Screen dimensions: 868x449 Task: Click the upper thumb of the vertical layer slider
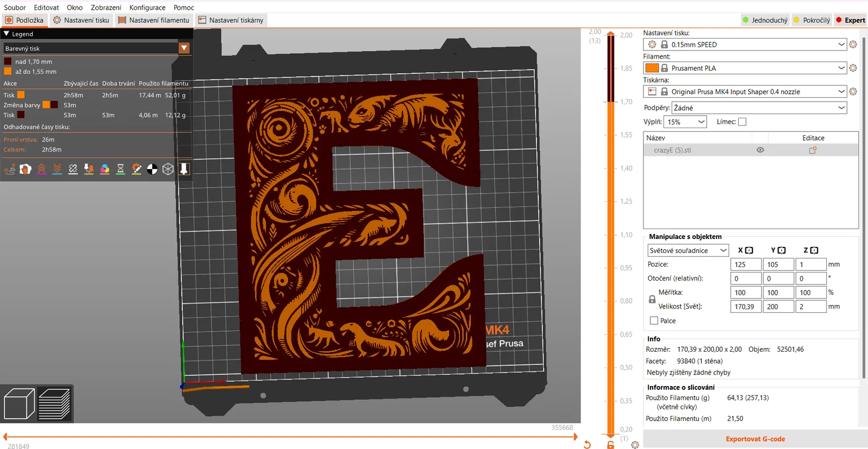coord(611,33)
